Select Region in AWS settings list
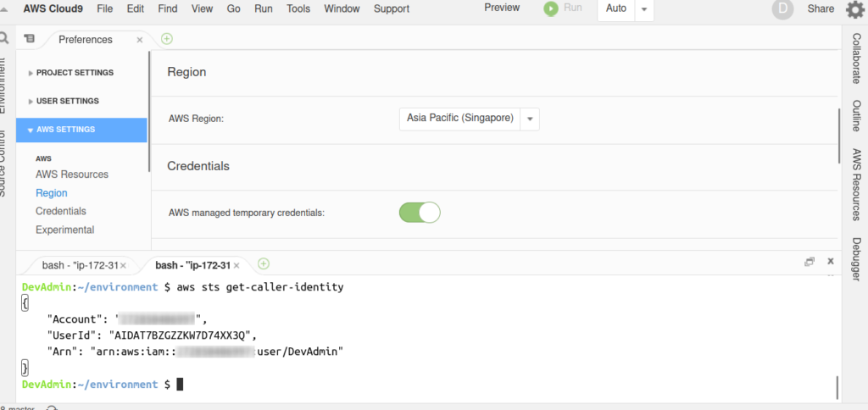The height and width of the screenshot is (410, 868). tap(52, 193)
